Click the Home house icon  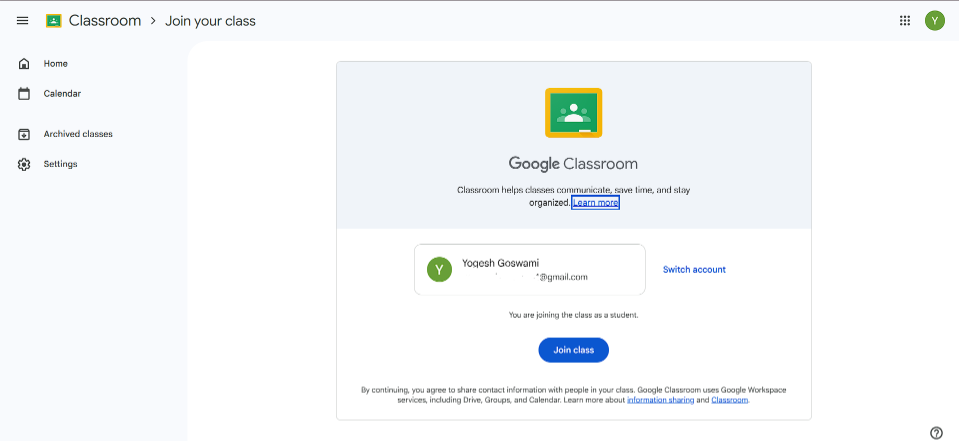[x=24, y=64]
